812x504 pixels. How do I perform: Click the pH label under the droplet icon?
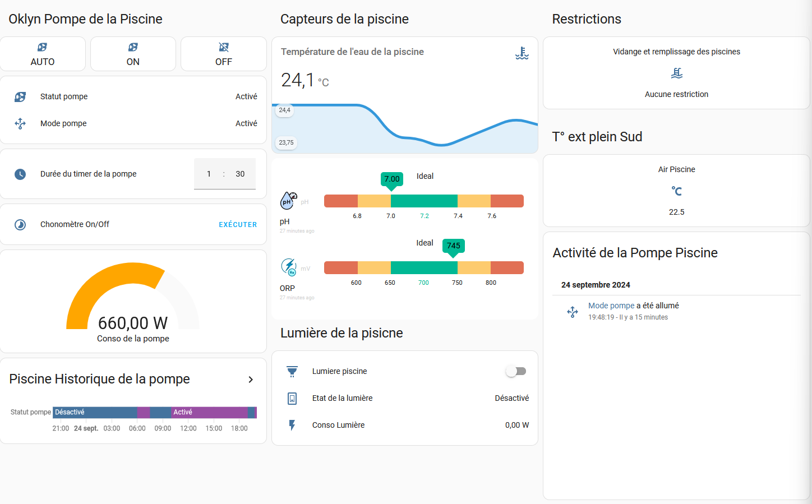tap(285, 221)
